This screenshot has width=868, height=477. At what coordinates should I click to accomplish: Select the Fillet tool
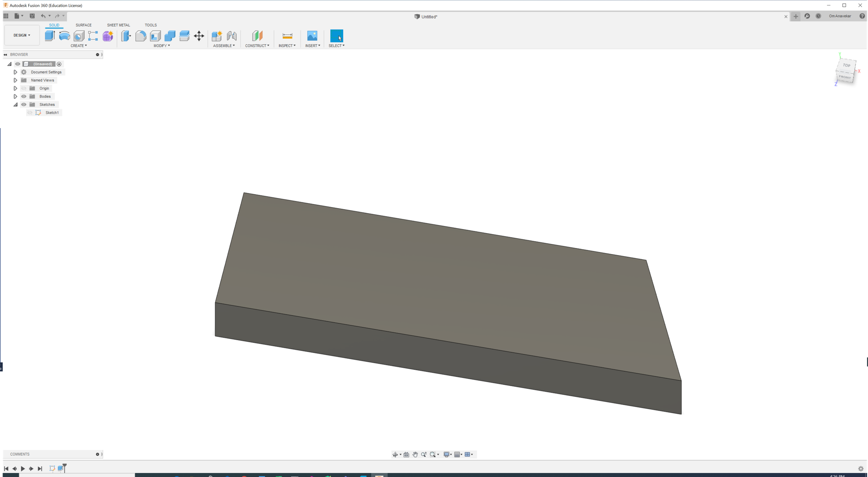pos(141,36)
